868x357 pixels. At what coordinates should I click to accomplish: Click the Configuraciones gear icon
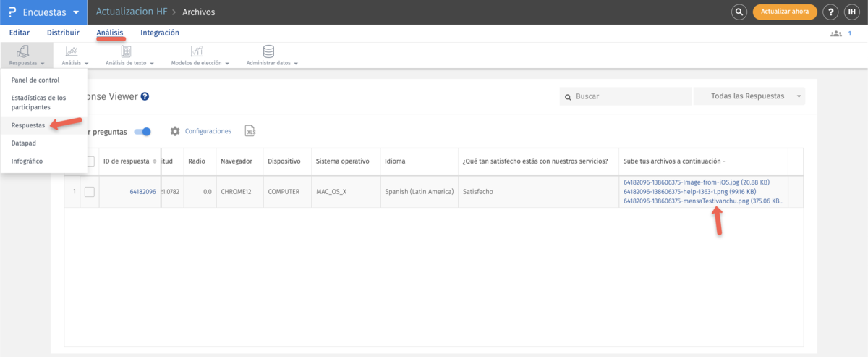pyautogui.click(x=175, y=131)
